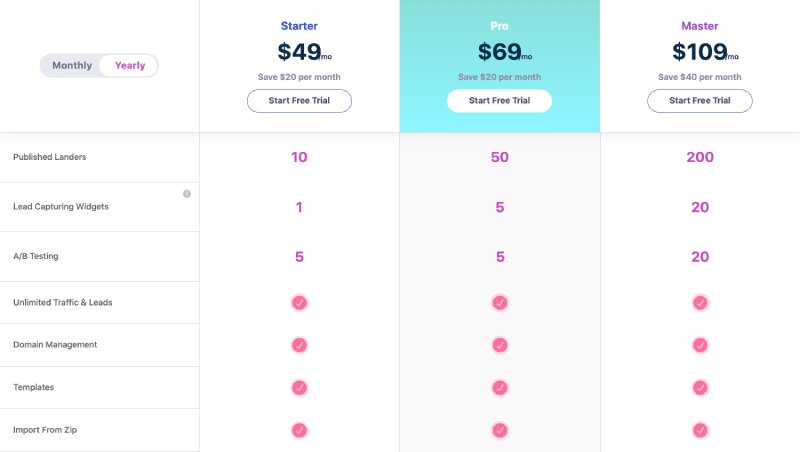This screenshot has height=452, width=800.
Task: Click Master's Templates checkmark icon
Action: coord(700,388)
